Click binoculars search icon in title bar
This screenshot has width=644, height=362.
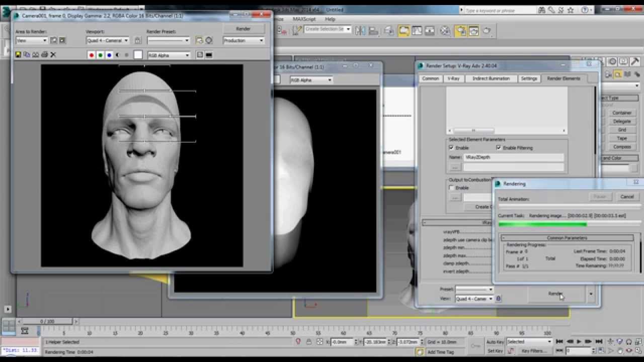[x=542, y=10]
